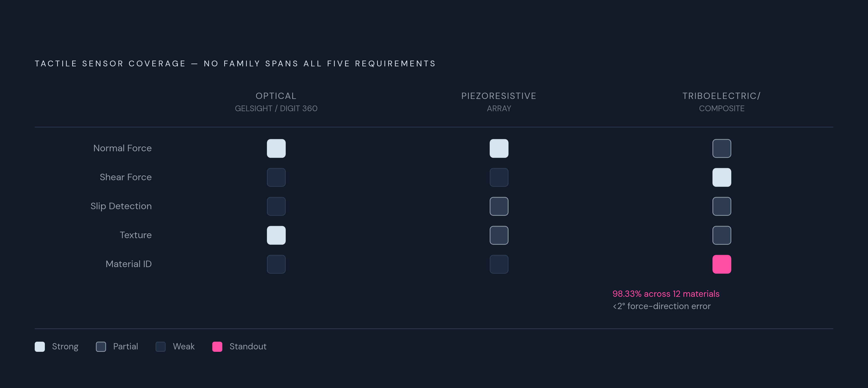Click the "TACTILE SENSOR COVERAGE" title
868x388 pixels.
point(110,64)
